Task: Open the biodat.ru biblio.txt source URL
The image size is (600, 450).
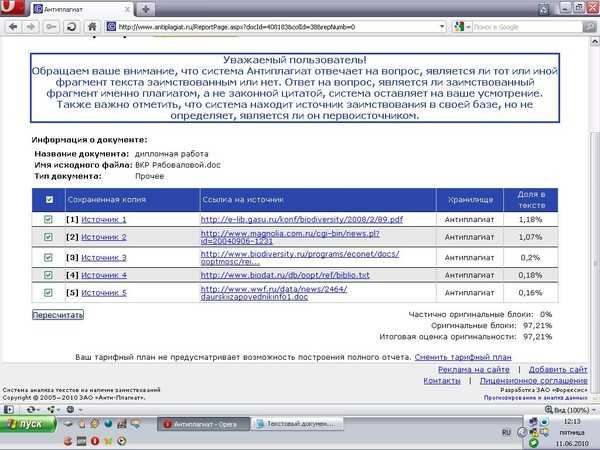Action: (285, 275)
